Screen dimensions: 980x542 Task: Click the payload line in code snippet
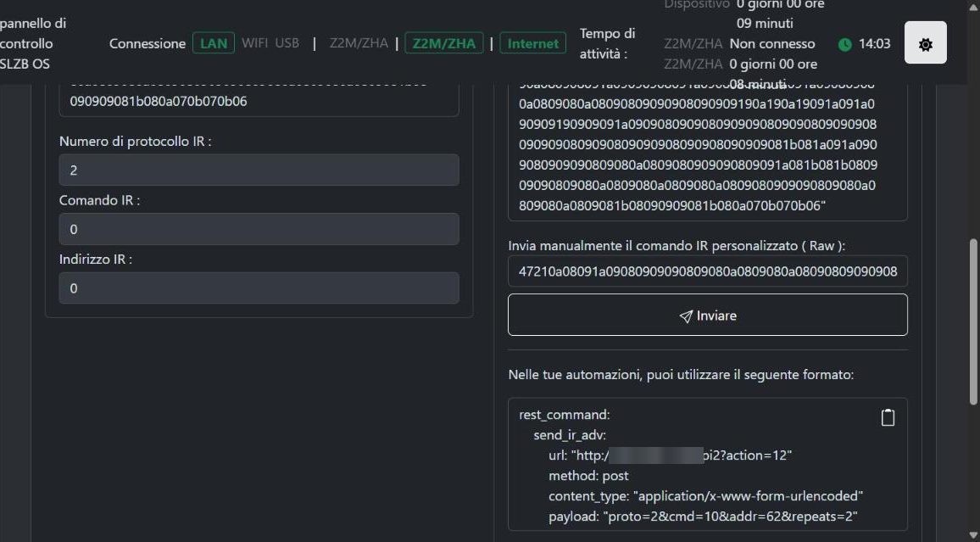click(703, 517)
